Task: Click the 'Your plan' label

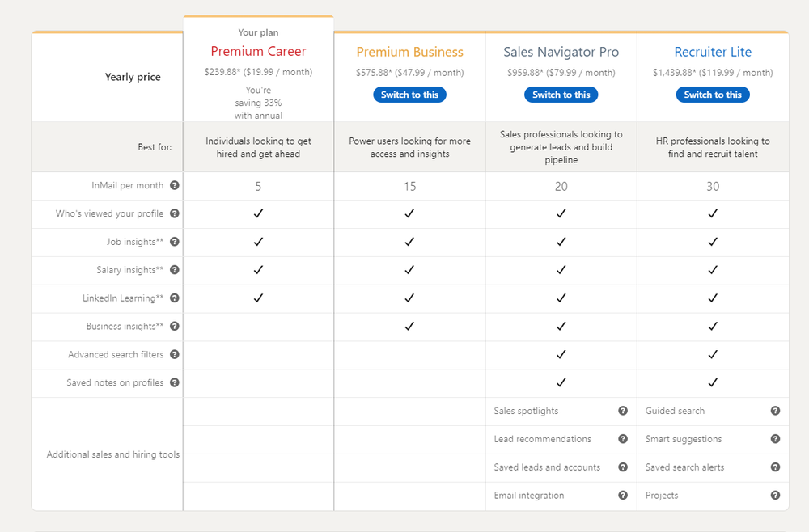Action: point(259,32)
